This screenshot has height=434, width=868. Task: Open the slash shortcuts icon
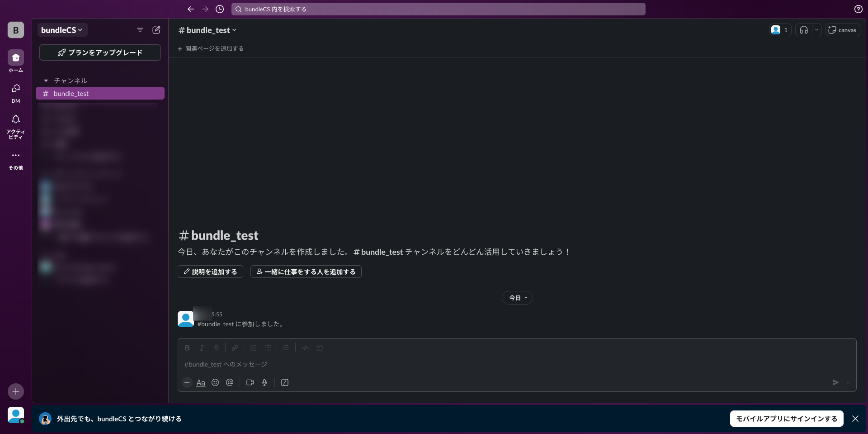tap(285, 382)
